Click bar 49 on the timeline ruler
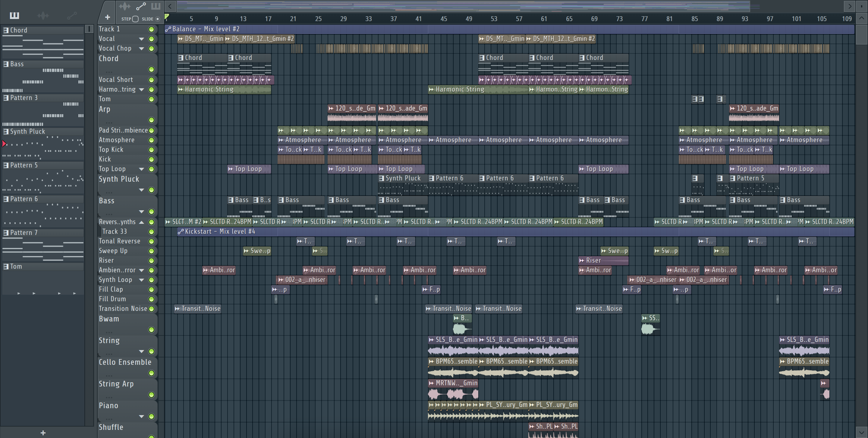 coord(469,19)
